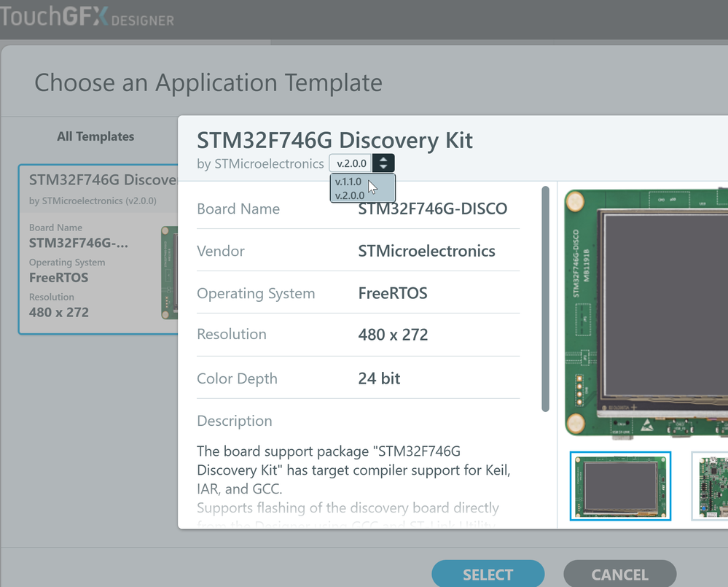Click the 'by STMicroelectronics' author text
This screenshot has width=728, height=587.
[x=260, y=164]
